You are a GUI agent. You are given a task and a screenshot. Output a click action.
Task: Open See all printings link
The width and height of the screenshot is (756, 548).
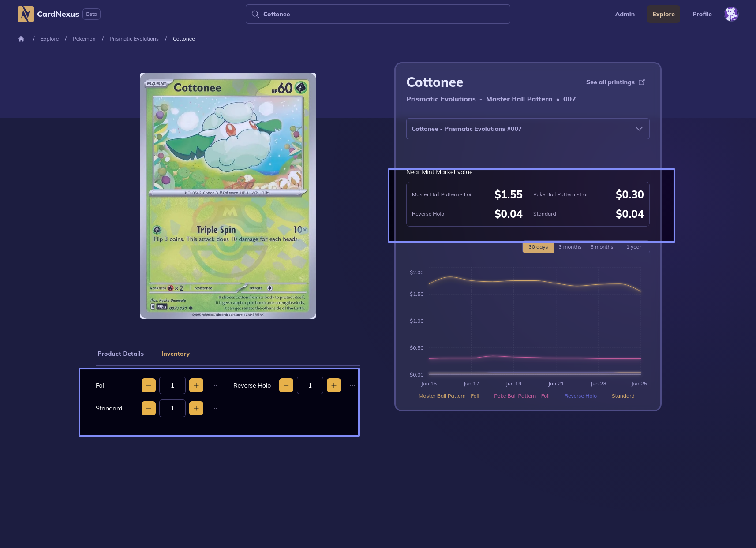click(615, 82)
